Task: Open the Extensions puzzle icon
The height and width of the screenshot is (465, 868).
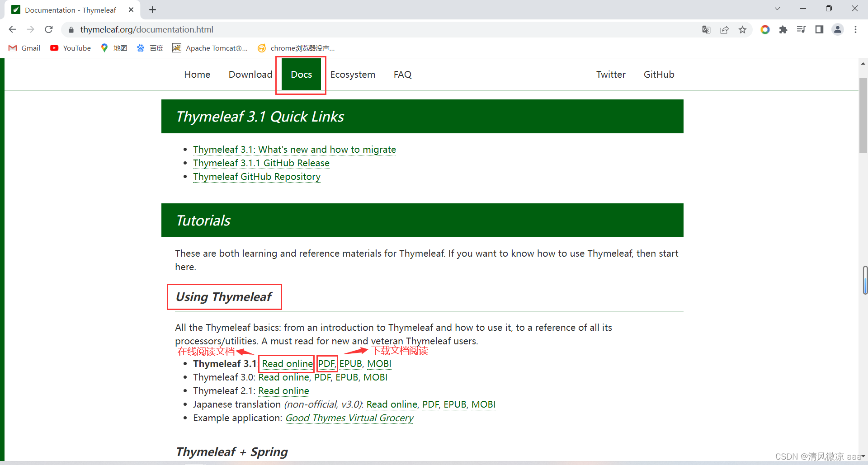Action: pos(783,29)
